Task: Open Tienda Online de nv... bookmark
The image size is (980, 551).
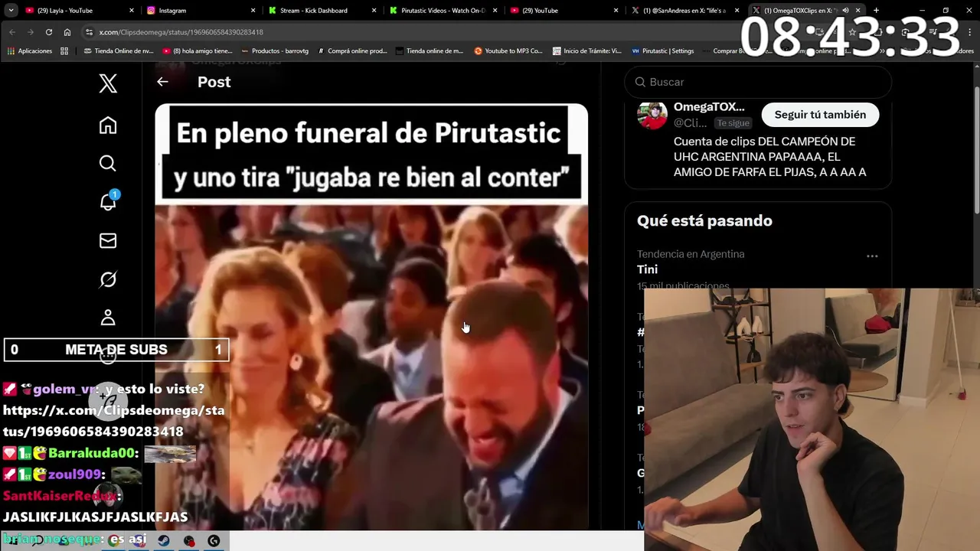Action: 118,51
